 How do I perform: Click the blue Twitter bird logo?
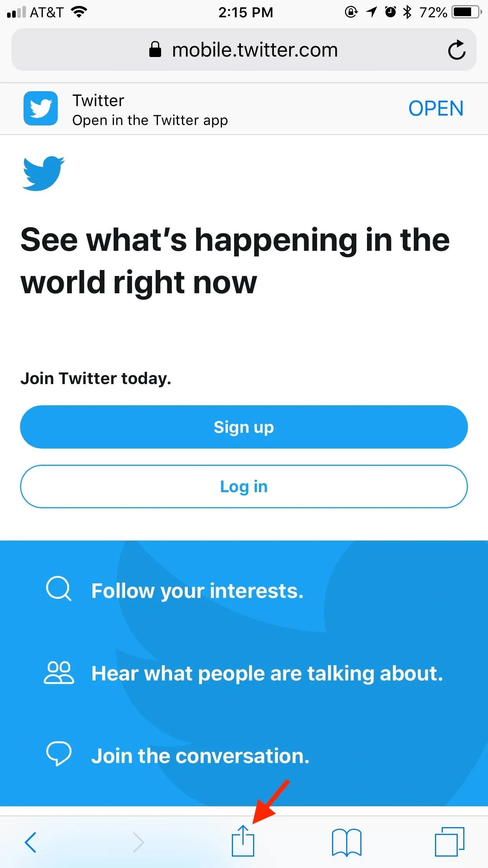[x=43, y=173]
